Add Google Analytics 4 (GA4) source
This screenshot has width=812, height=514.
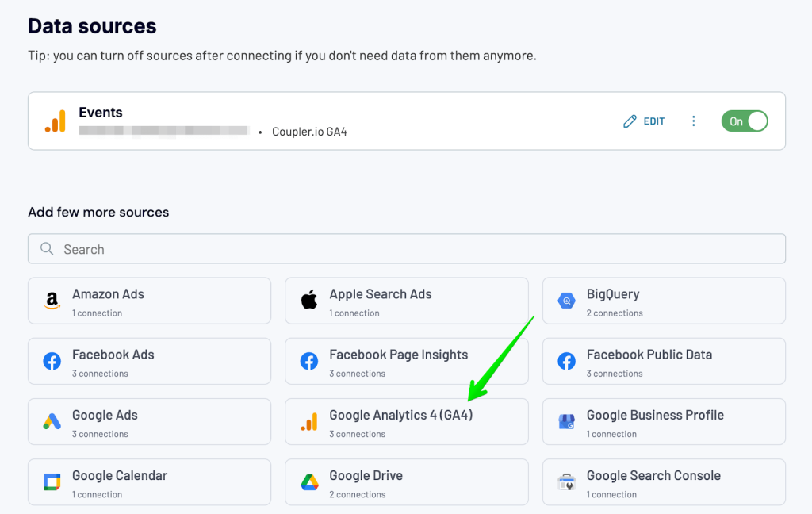[407, 422]
